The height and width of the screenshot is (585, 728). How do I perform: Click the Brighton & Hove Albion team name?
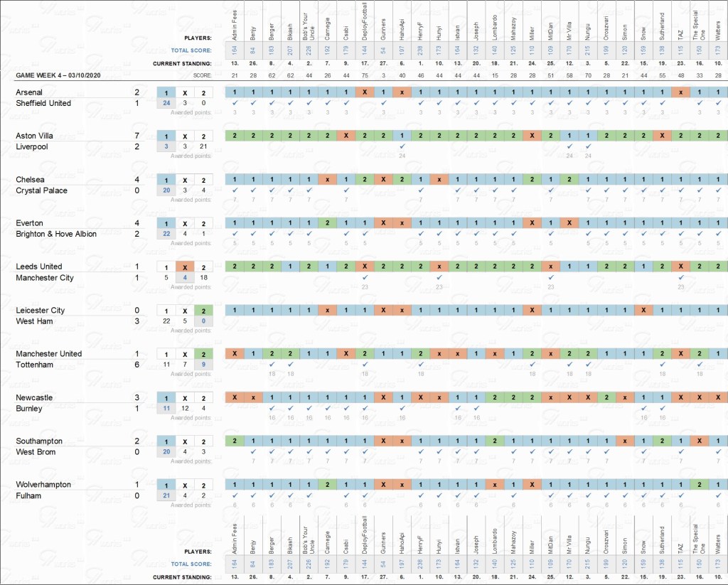point(55,234)
